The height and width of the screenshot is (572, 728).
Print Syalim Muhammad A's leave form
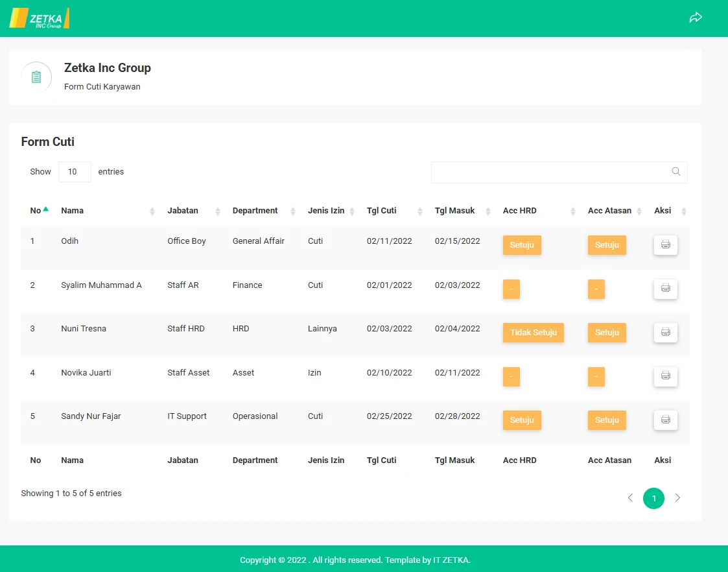click(665, 289)
